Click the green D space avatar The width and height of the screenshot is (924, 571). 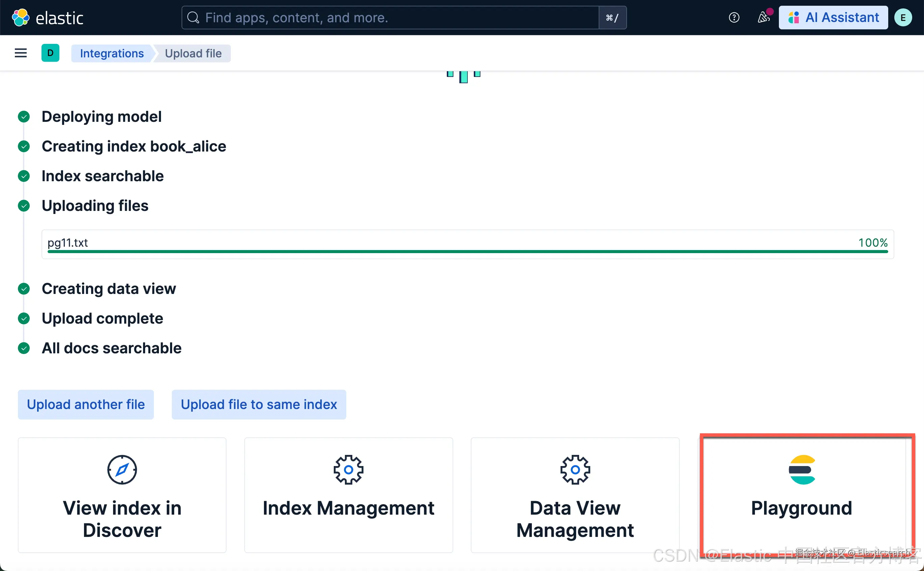click(50, 53)
